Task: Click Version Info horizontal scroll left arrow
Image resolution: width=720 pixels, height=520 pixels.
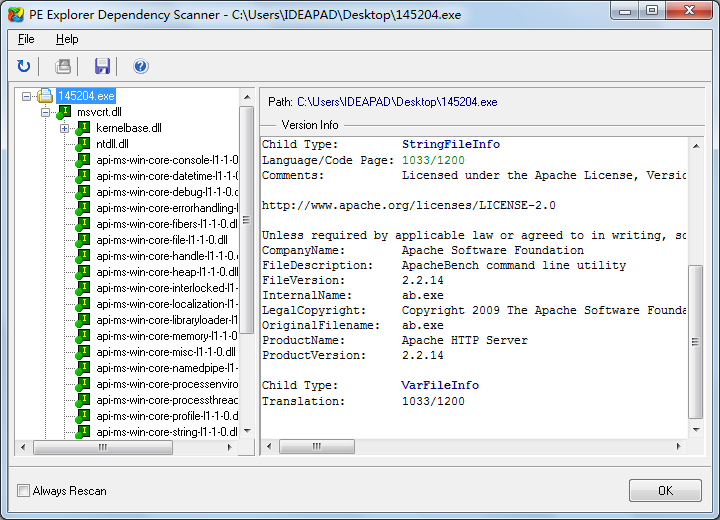Action: pos(269,447)
